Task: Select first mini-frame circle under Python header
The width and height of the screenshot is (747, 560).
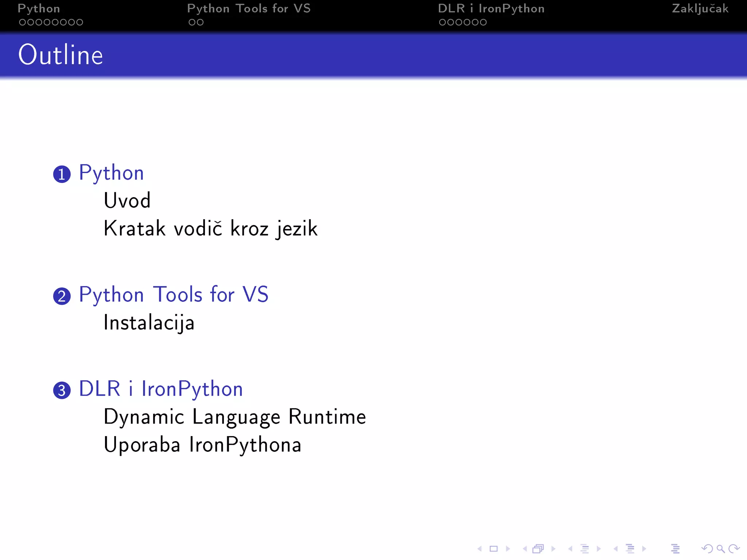Action: coord(22,23)
